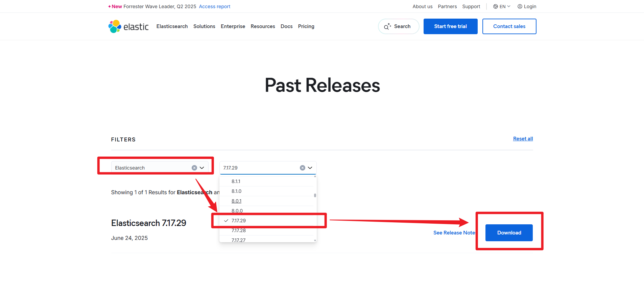Click the Search button

[x=399, y=26]
